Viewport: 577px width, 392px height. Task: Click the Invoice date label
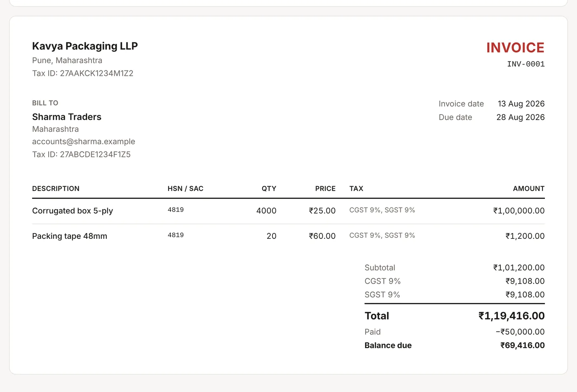[x=461, y=104]
